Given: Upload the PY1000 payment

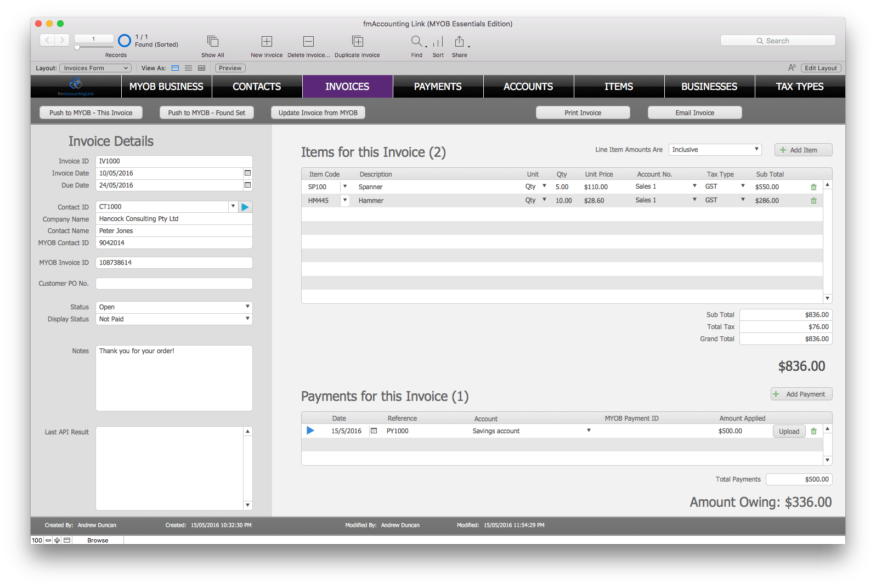Looking at the screenshot, I should click(x=789, y=431).
